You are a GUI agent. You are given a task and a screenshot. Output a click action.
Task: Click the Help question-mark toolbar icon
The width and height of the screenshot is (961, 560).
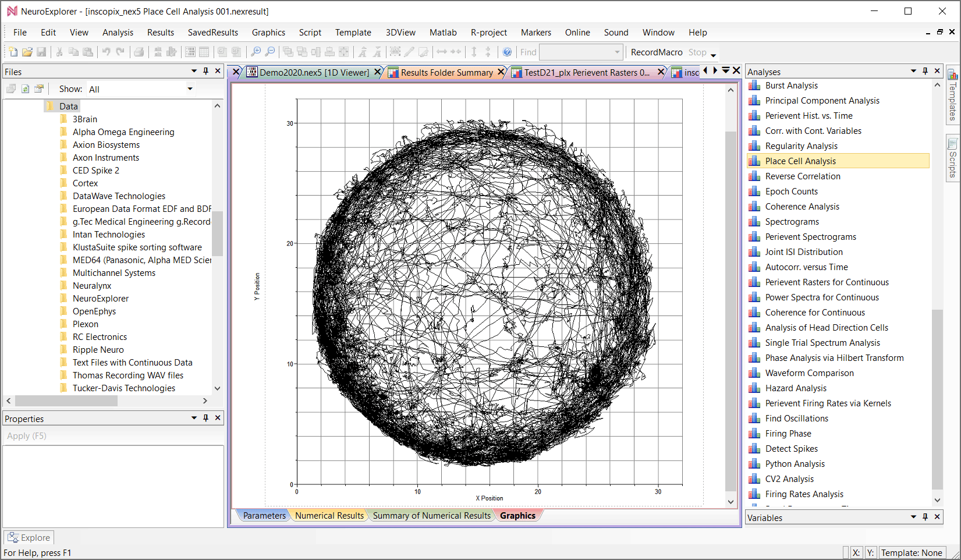[507, 52]
